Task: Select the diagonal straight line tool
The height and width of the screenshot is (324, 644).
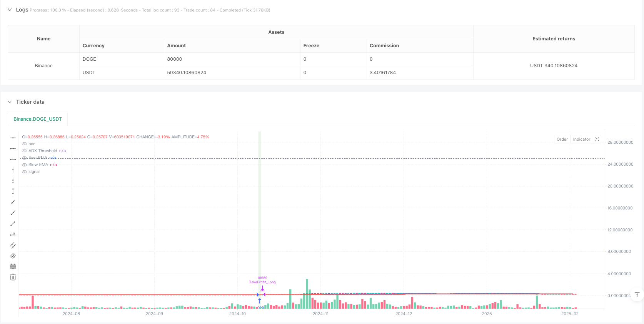Action: coord(13,202)
